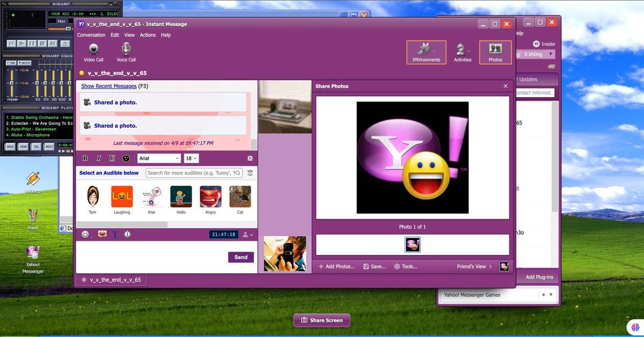The height and width of the screenshot is (337, 644).
Task: Open the Actions menu
Action: pos(148,35)
